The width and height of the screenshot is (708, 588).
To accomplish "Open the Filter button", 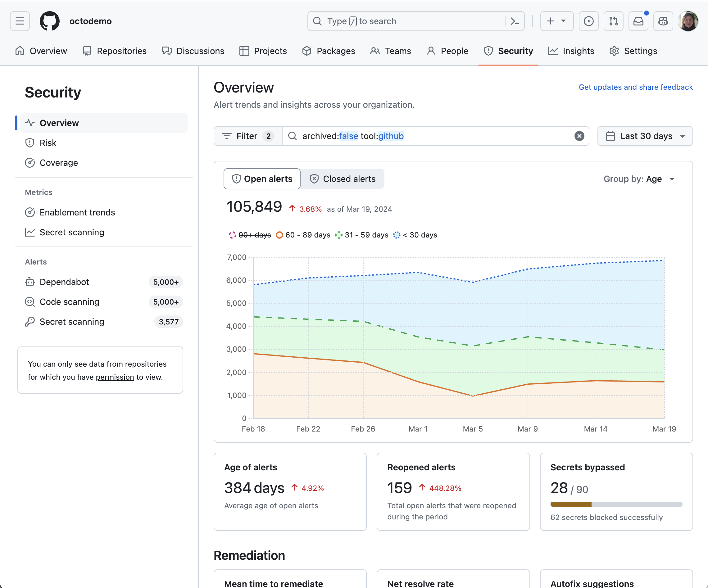I will coord(248,136).
